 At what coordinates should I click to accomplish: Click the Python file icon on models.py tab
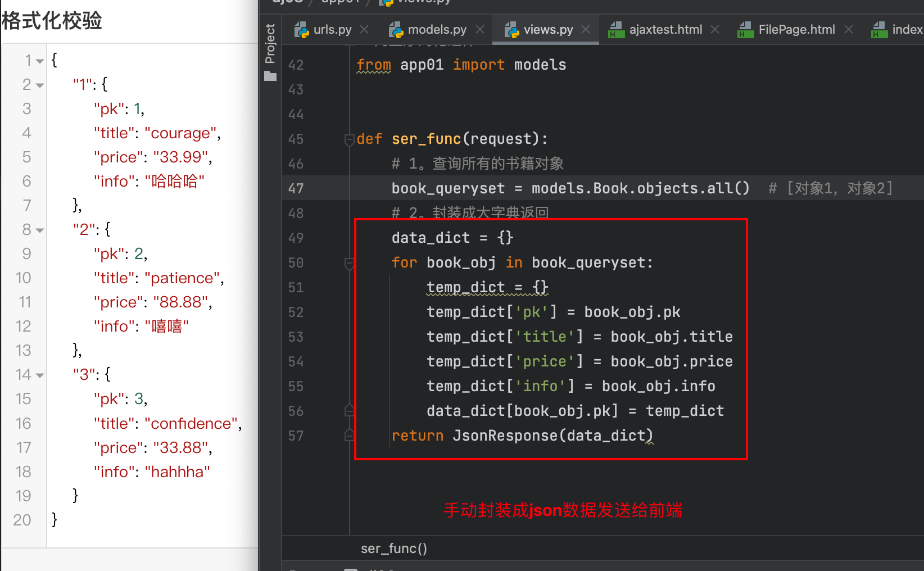tap(396, 30)
